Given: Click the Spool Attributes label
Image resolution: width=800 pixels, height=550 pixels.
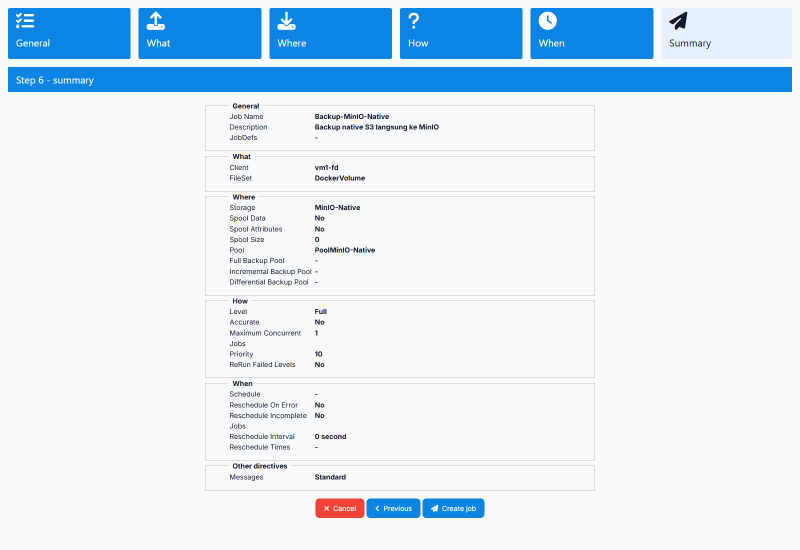Looking at the screenshot, I should pyautogui.click(x=256, y=229).
